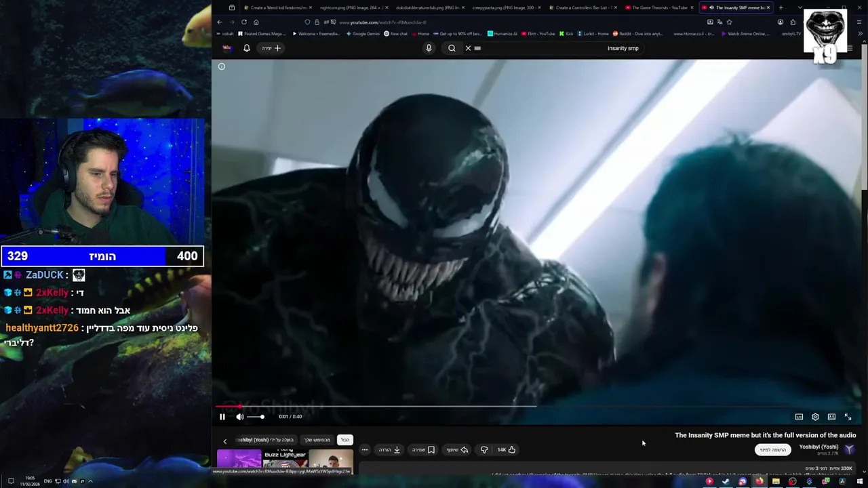This screenshot has height=488, width=868.
Task: Open the Windows notification center
Action: tap(11, 481)
